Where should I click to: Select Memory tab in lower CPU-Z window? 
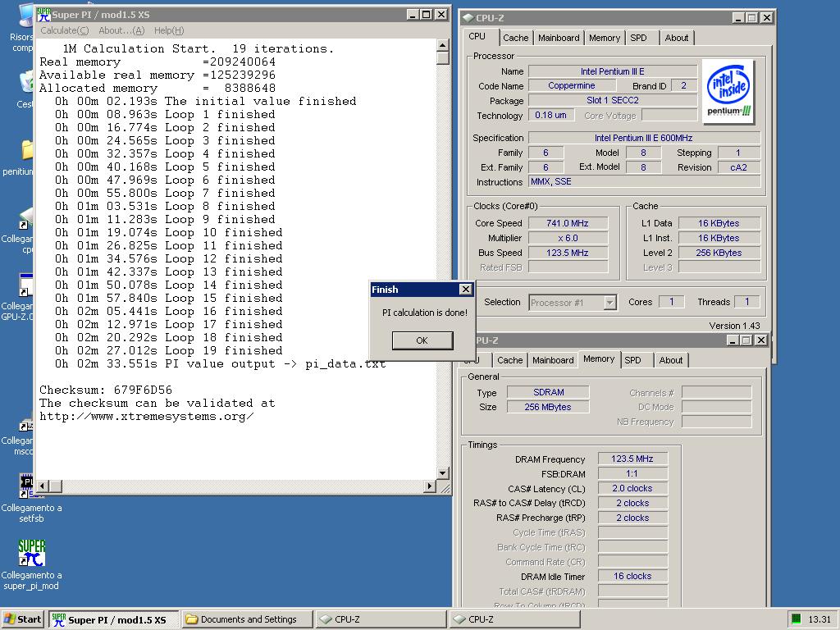click(x=599, y=359)
